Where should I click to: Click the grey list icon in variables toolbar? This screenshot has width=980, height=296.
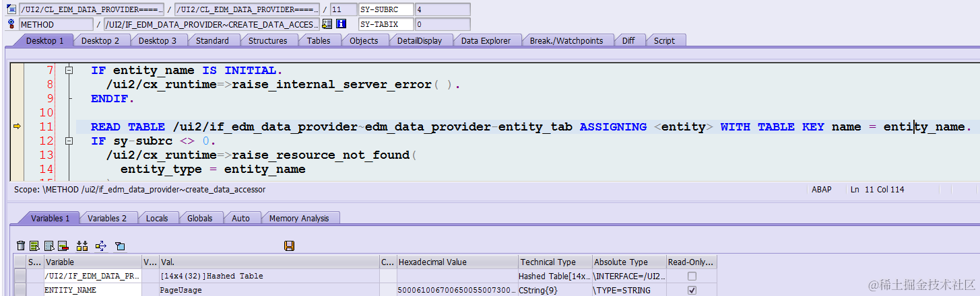49,246
